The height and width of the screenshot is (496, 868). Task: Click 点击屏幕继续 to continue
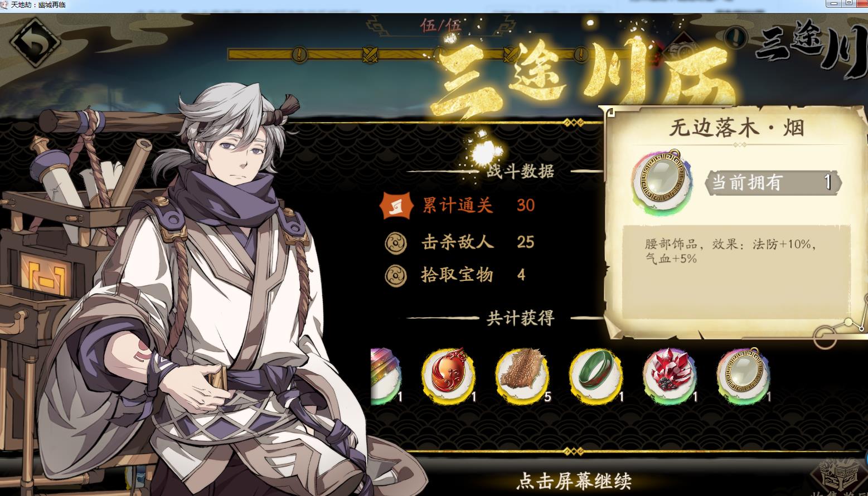click(574, 480)
